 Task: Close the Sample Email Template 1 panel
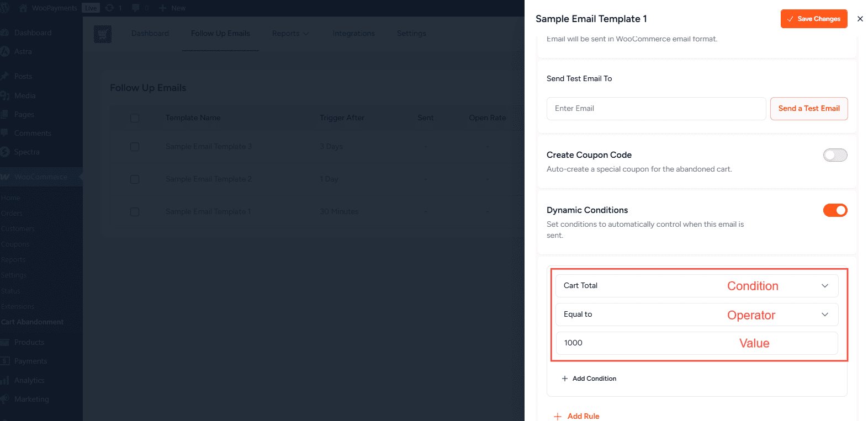(860, 19)
